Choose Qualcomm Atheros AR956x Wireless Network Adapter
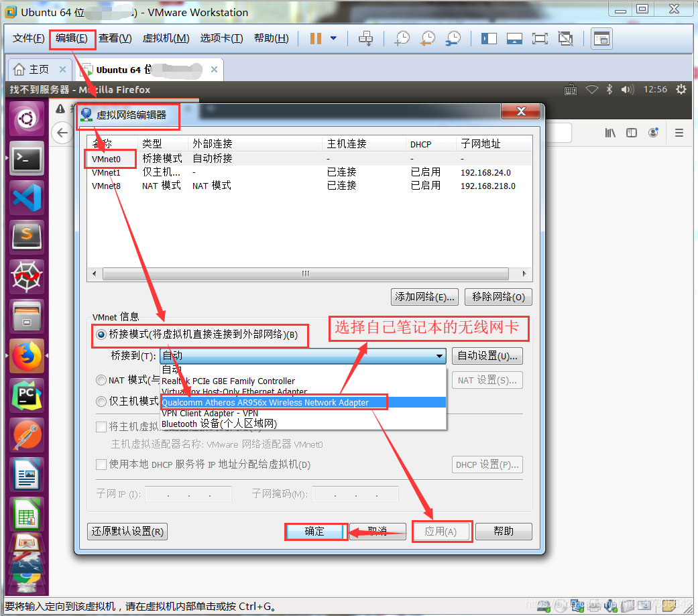Viewport: 698px width, 616px height. coord(303,402)
